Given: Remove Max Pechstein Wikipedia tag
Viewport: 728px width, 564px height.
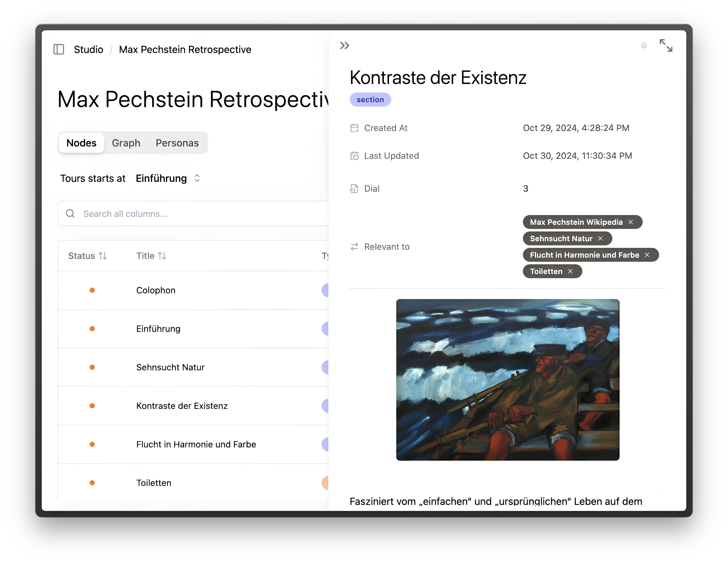Looking at the screenshot, I should pos(631,222).
